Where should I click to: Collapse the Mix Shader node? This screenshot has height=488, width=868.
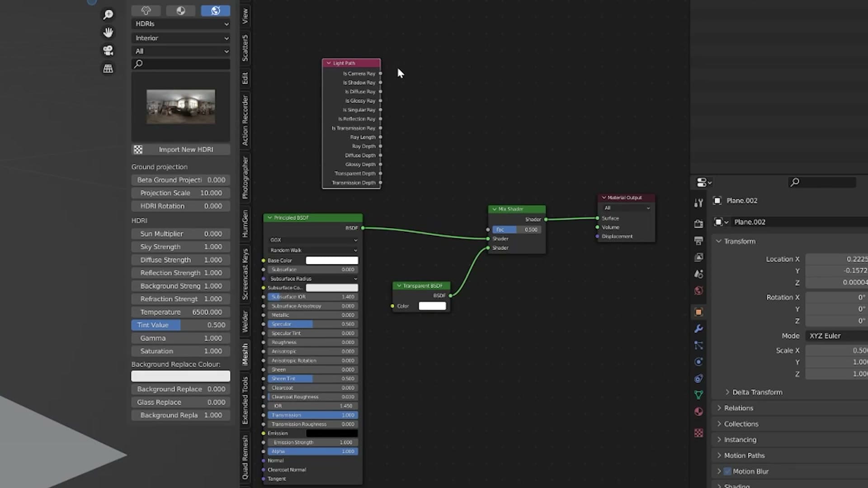pyautogui.click(x=494, y=209)
